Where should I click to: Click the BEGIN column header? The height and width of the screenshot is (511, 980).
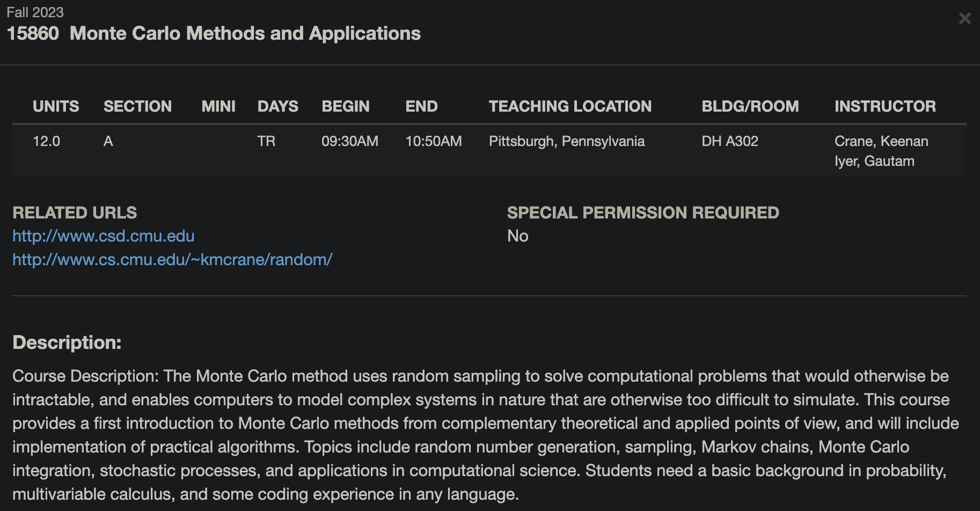tap(346, 106)
